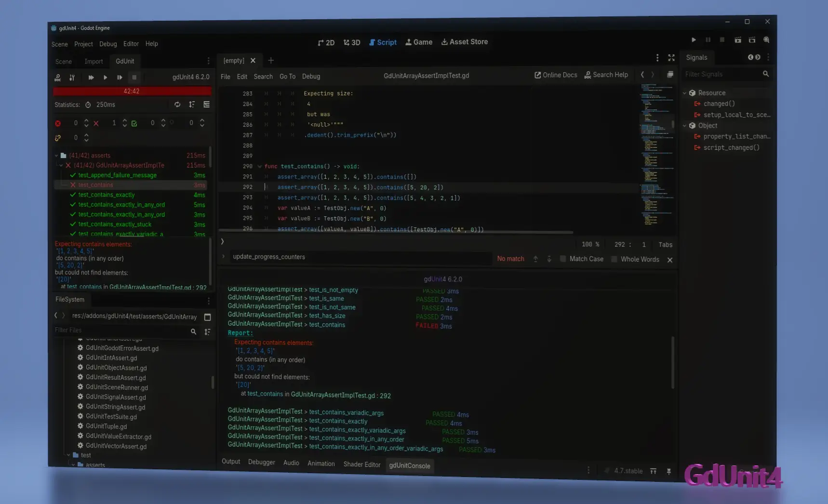This screenshot has width=828, height=504.
Task: Pause the running project
Action: (x=708, y=40)
